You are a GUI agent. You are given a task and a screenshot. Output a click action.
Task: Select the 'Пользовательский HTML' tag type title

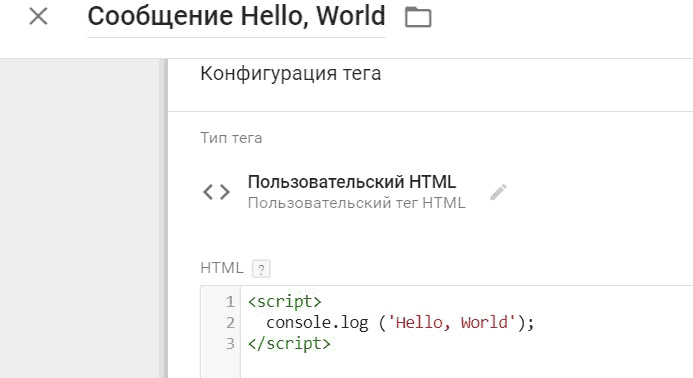click(351, 182)
